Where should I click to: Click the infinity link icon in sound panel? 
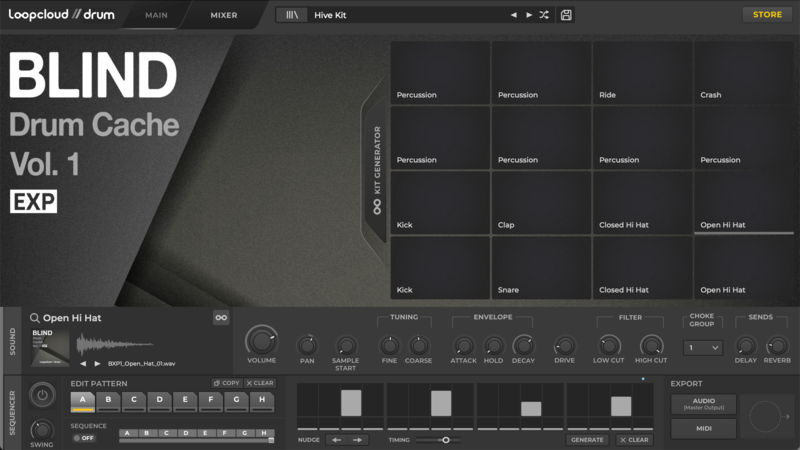tap(221, 317)
